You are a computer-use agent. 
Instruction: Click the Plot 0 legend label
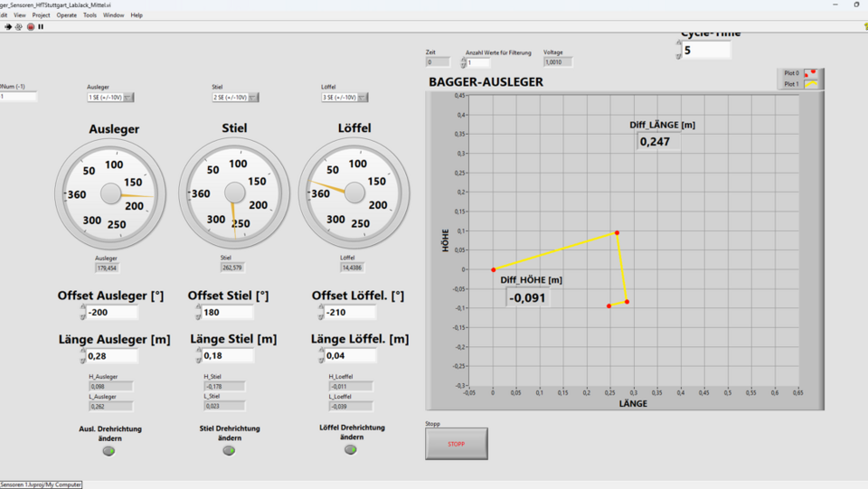tap(791, 73)
